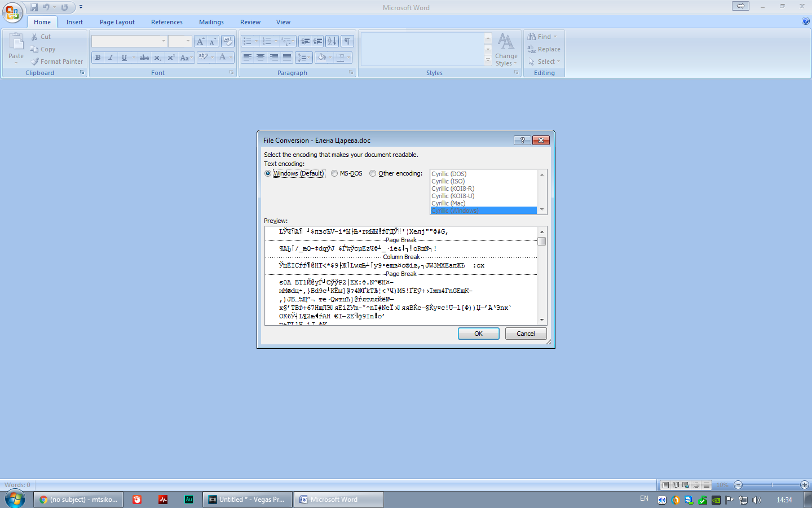This screenshot has height=508, width=812.
Task: Click Cancel in File Conversion dialog
Action: [x=526, y=334]
